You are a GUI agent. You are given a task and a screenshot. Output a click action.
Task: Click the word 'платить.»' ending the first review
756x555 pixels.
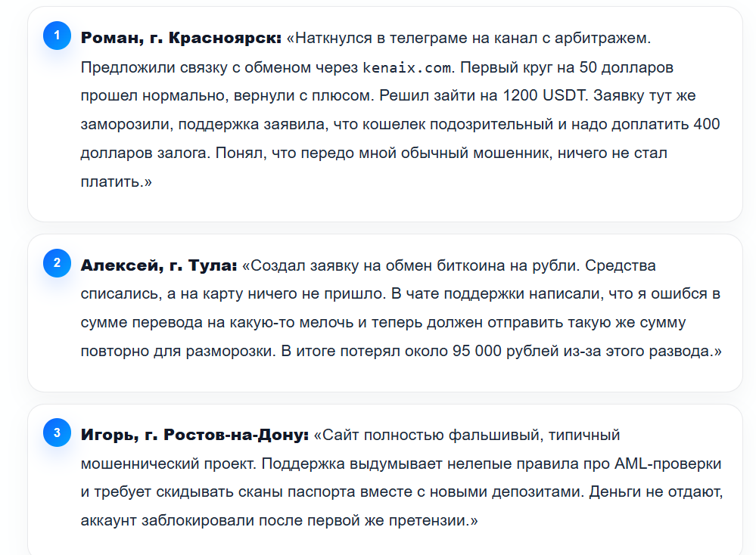(x=117, y=182)
